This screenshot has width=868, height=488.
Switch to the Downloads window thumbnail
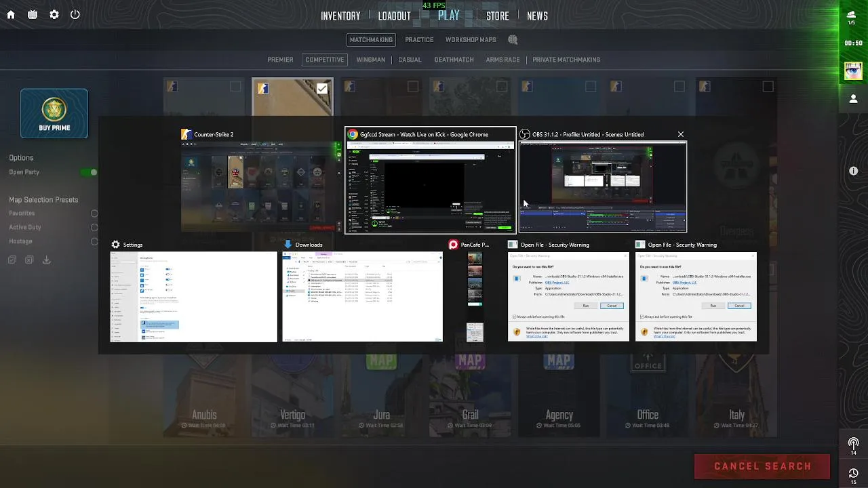362,297
